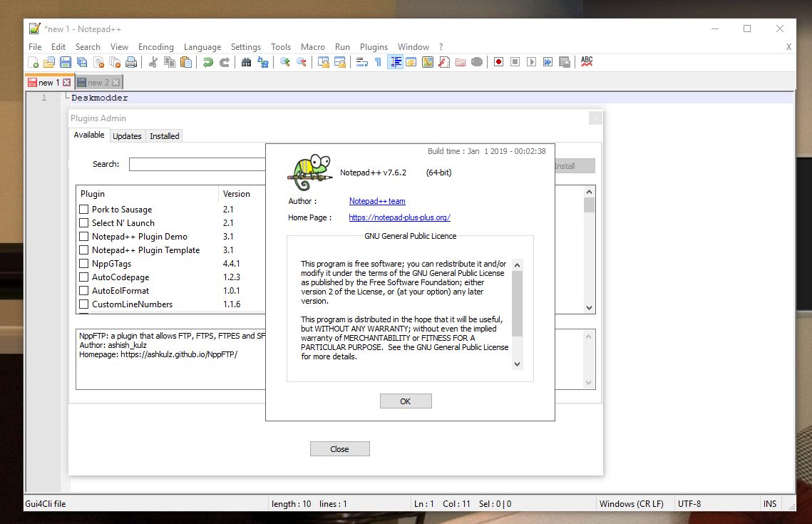Click the UTF-8 encoding status bar entry

689,504
